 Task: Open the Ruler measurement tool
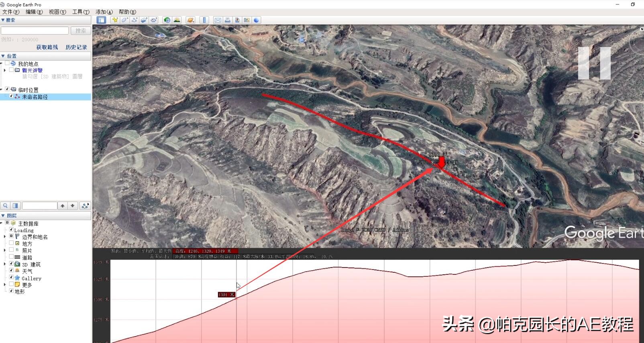point(204,20)
